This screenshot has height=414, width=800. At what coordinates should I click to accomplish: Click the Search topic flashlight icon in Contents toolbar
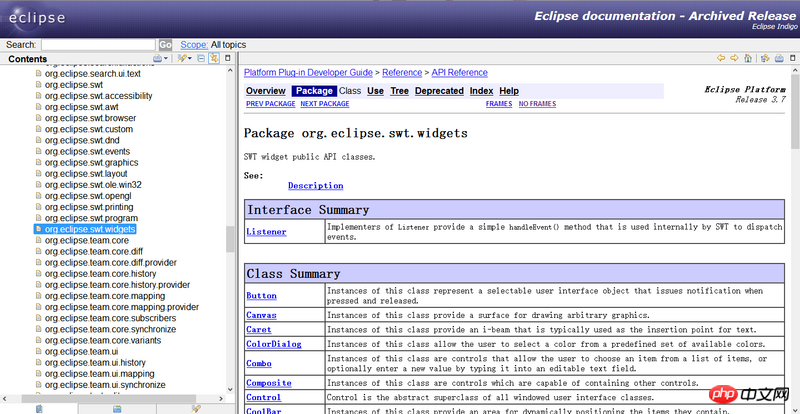pyautogui.click(x=182, y=59)
